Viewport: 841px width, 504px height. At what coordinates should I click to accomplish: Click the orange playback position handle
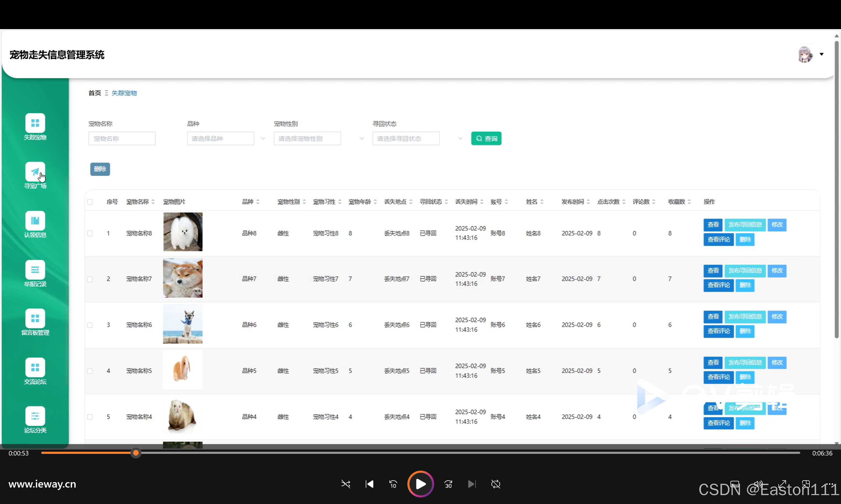[136, 453]
